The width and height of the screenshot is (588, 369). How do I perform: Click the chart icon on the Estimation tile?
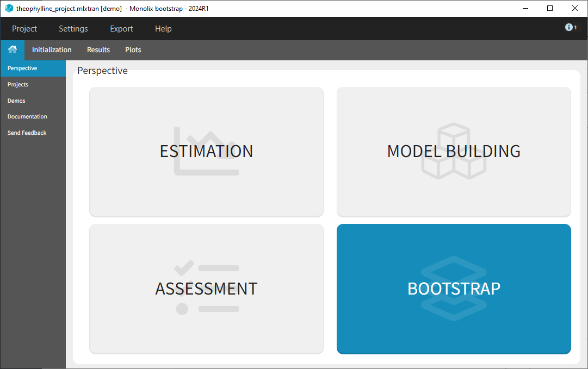click(x=206, y=152)
